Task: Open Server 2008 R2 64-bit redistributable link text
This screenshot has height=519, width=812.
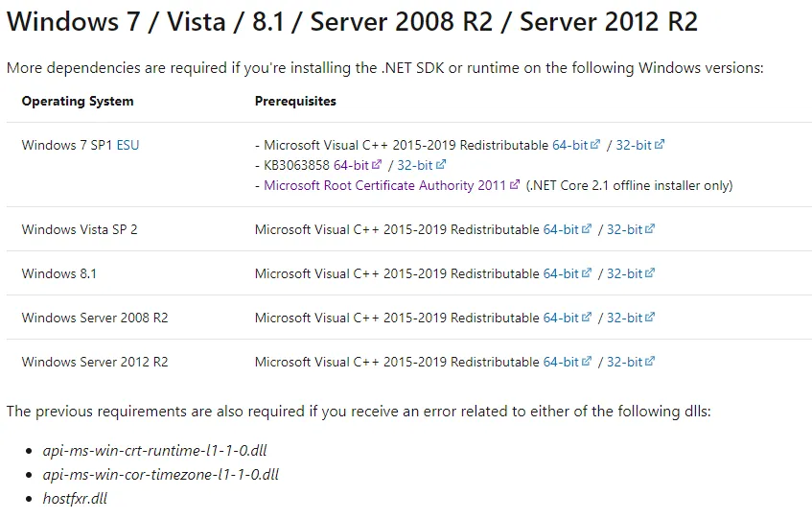Action: coord(561,318)
